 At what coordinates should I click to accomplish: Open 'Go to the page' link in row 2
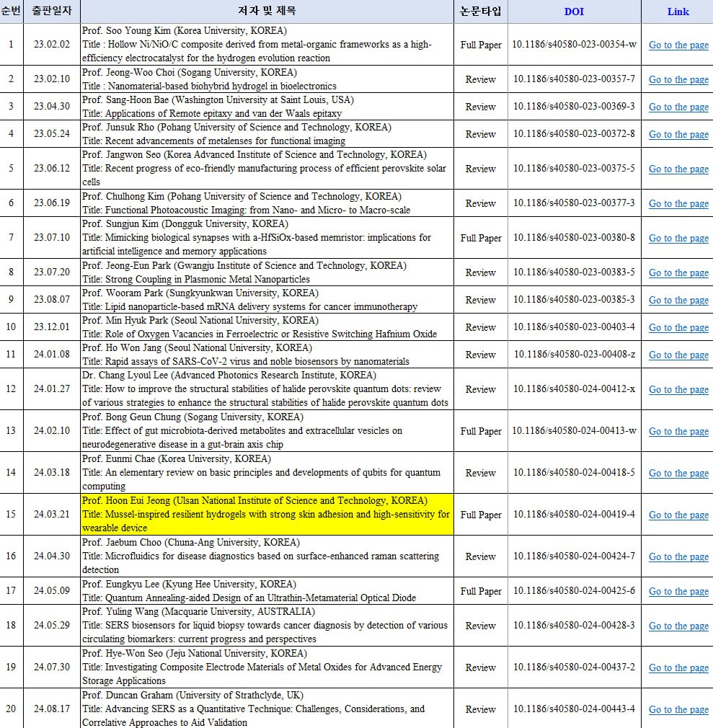[x=678, y=79]
